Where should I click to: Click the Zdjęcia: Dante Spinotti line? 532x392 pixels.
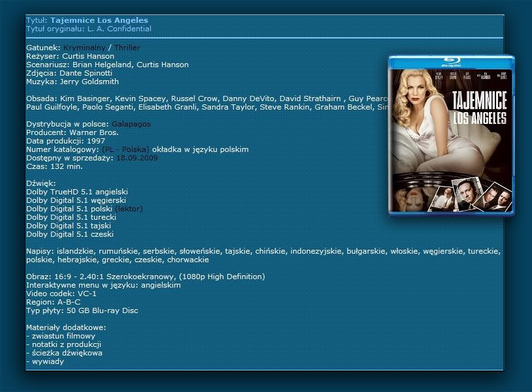coord(69,73)
